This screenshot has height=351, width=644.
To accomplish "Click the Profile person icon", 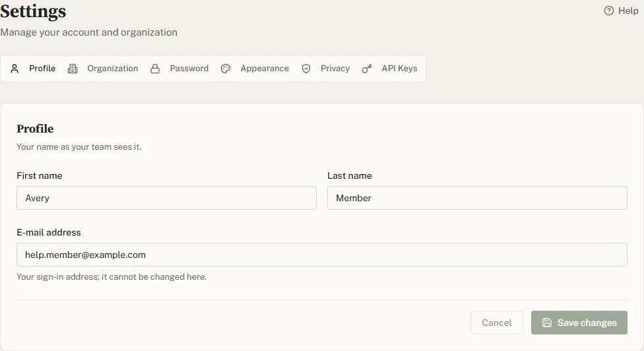I will (15, 69).
